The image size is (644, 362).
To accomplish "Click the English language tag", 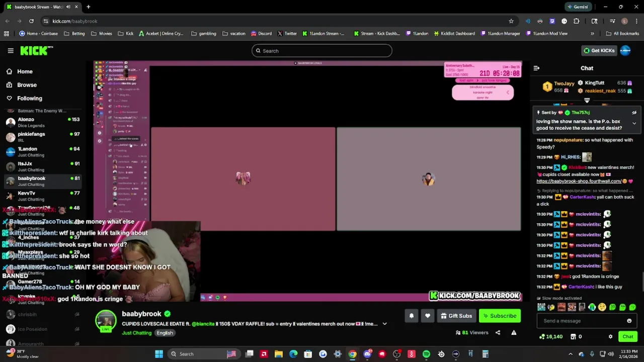I will tap(165, 333).
